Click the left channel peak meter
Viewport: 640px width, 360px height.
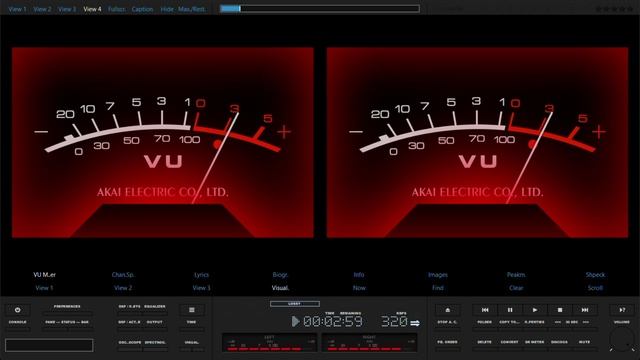[x=269, y=343]
